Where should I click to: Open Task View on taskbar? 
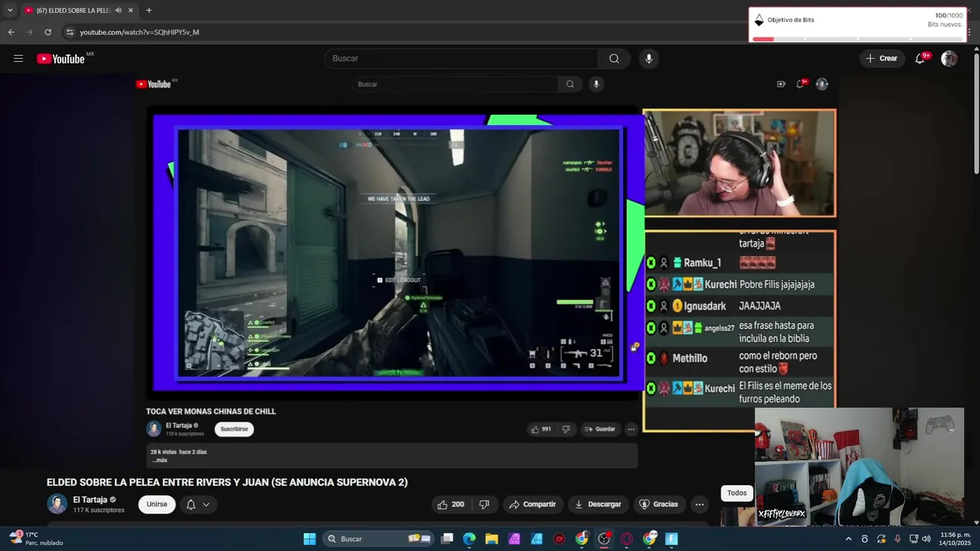[x=447, y=539]
